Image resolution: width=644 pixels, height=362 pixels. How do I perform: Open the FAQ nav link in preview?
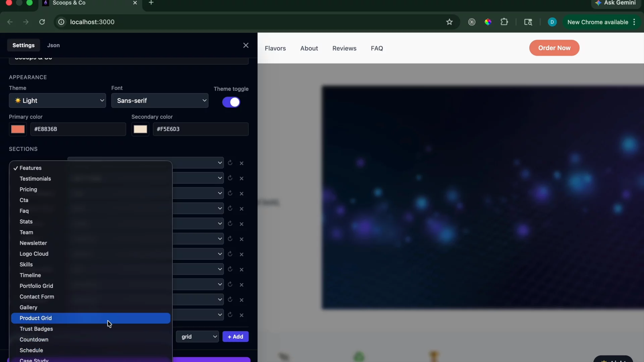pyautogui.click(x=377, y=48)
